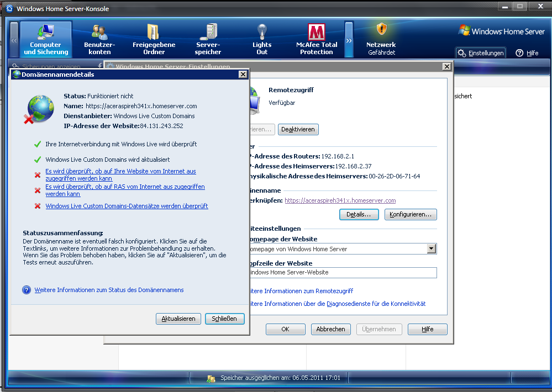
Task: Open the Computer und Sicherung tab
Action: click(x=46, y=40)
